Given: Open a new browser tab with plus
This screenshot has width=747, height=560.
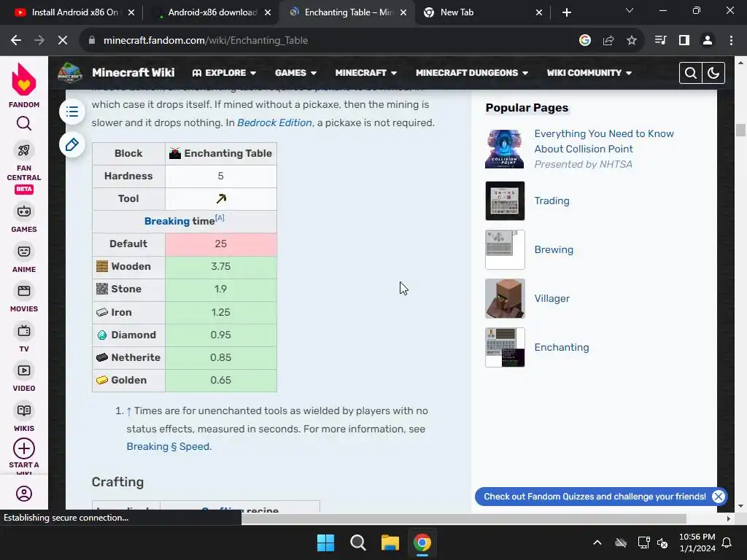Looking at the screenshot, I should tap(566, 12).
